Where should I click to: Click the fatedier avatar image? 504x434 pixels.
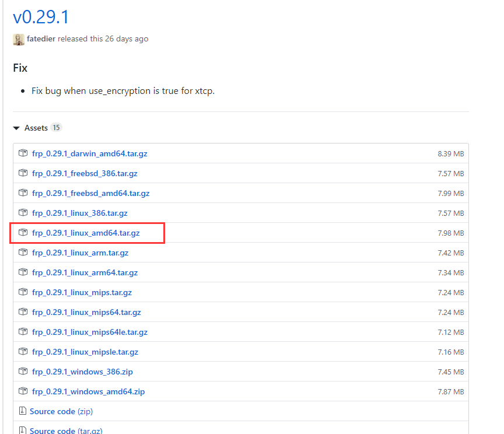19,40
